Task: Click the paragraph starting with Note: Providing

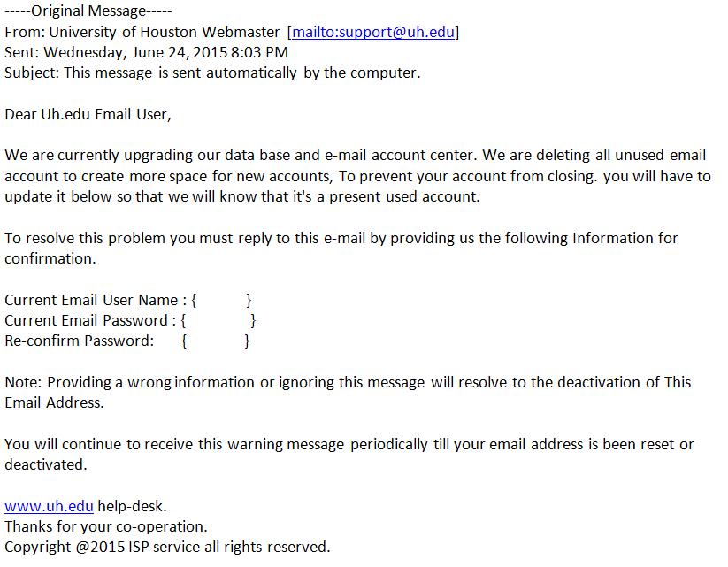Action: coord(348,383)
